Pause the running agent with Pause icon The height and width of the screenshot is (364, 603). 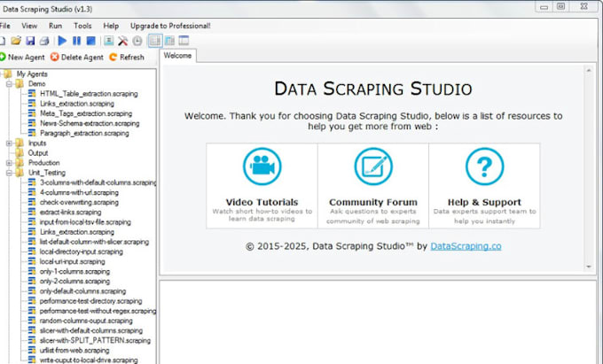click(76, 41)
